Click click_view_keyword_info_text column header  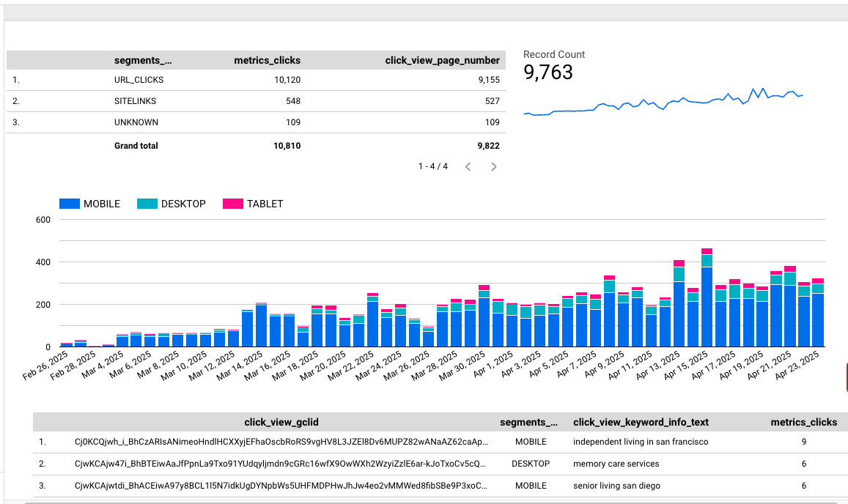[641, 422]
